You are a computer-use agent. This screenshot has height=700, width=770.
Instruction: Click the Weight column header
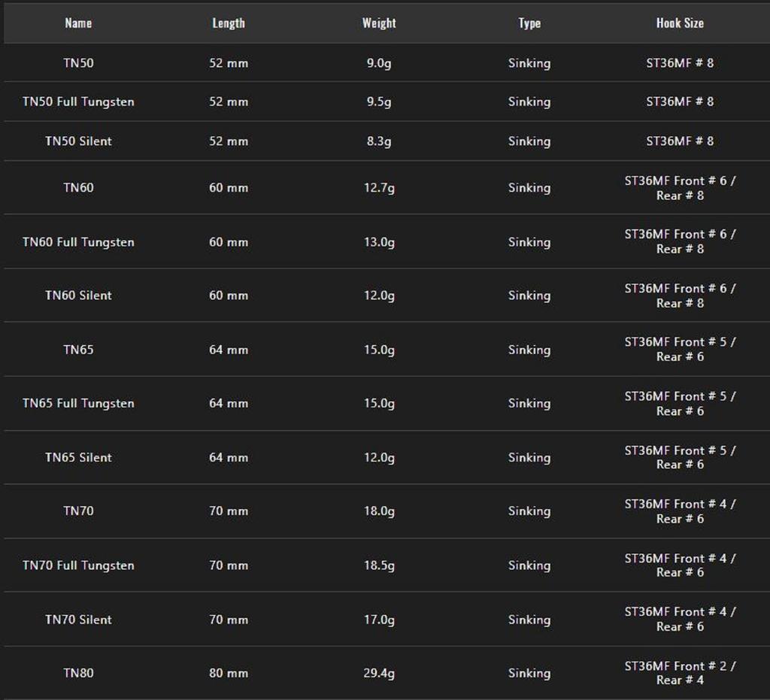point(379,23)
